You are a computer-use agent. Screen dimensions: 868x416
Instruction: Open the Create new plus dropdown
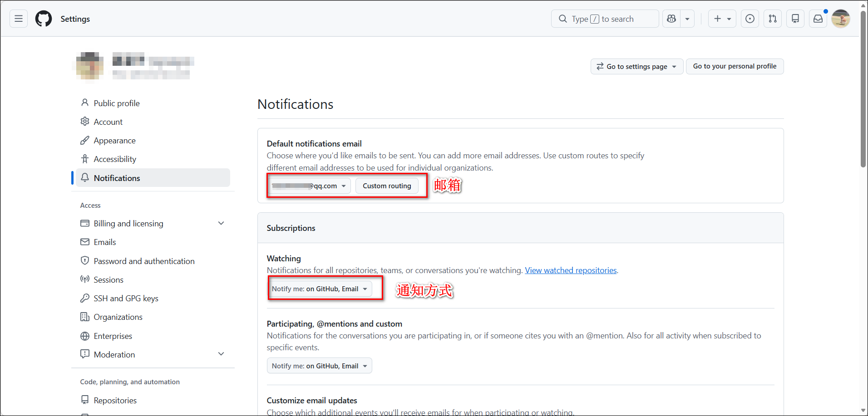point(722,19)
